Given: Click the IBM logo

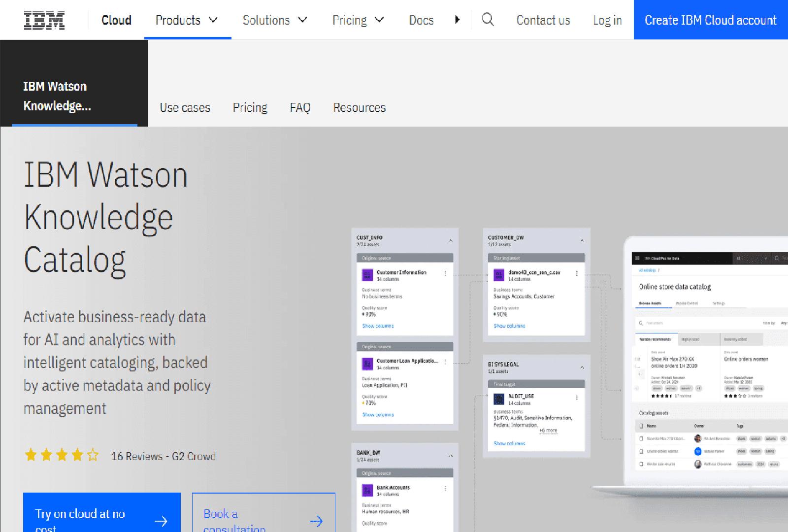Looking at the screenshot, I should [43, 20].
